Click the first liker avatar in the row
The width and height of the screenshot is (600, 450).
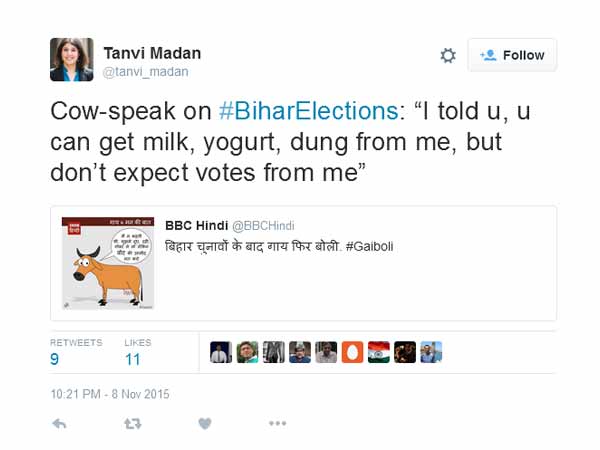tap(221, 352)
